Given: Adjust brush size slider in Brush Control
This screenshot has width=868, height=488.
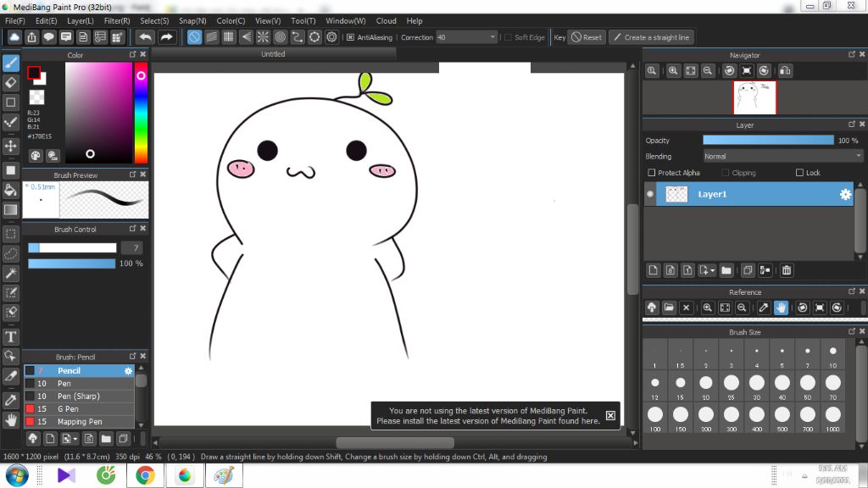Looking at the screenshot, I should (72, 248).
